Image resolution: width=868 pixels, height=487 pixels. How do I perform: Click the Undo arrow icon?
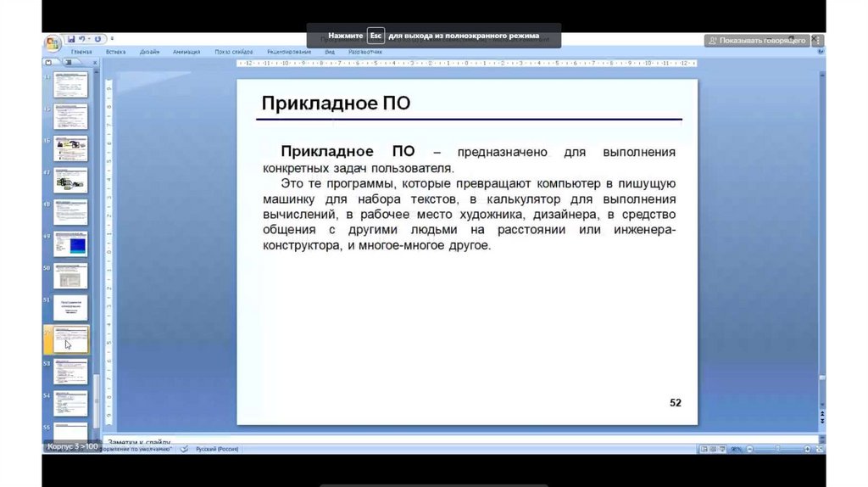[82, 39]
